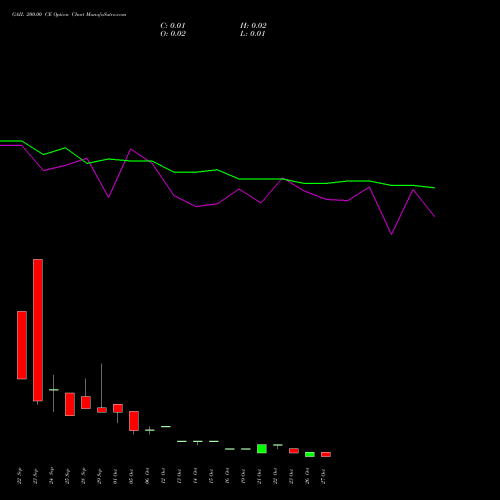This screenshot has height=500, width=500.
Task: Select the 06 Oct date label
Action: [147, 476]
